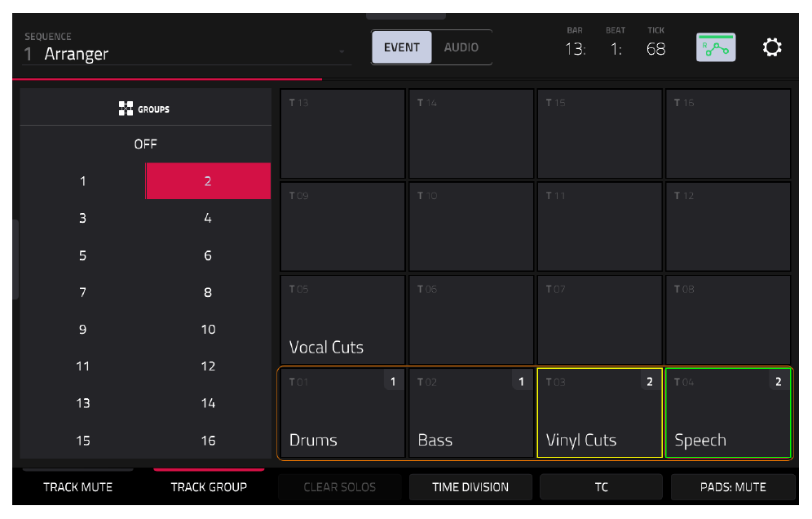Select the Vinyl Cuts track pad

click(x=600, y=413)
